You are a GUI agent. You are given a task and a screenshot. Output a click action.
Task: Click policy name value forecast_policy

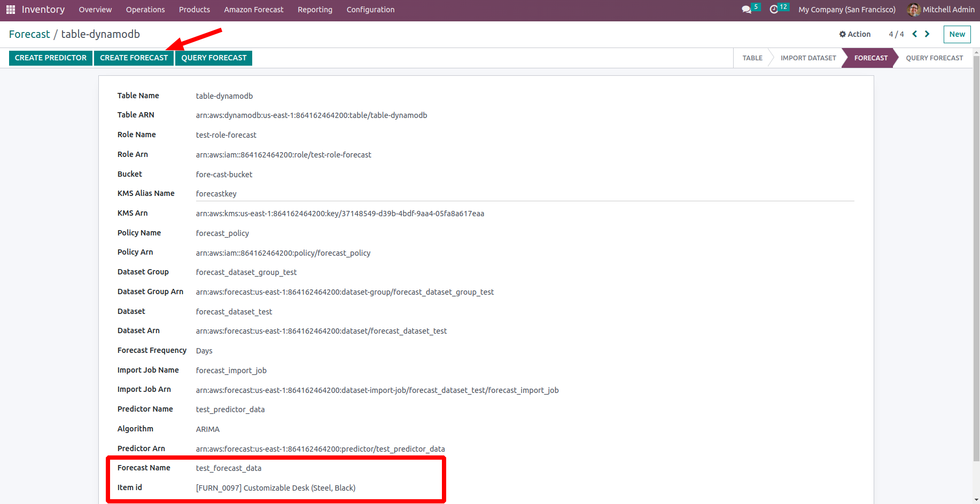[x=222, y=233]
